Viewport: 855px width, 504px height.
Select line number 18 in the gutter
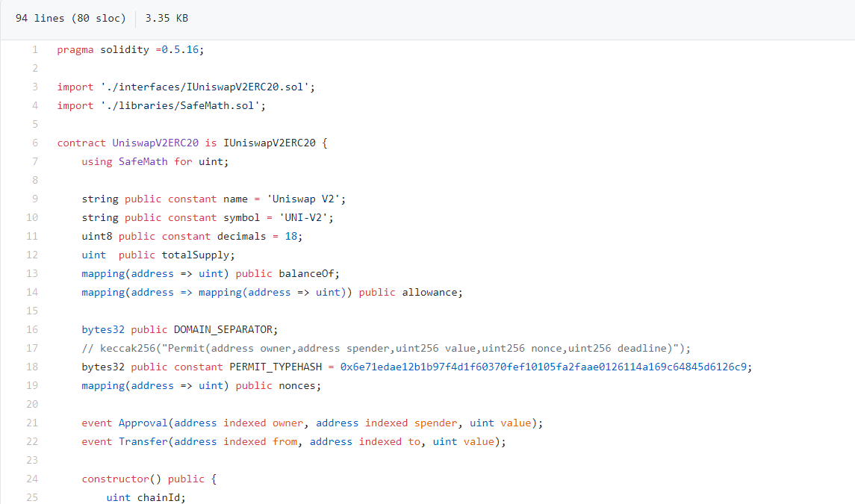point(32,367)
